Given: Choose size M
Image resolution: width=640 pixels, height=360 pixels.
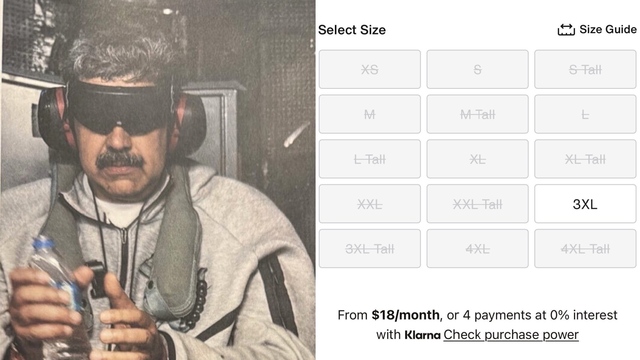Looking at the screenshot, I should (x=370, y=114).
